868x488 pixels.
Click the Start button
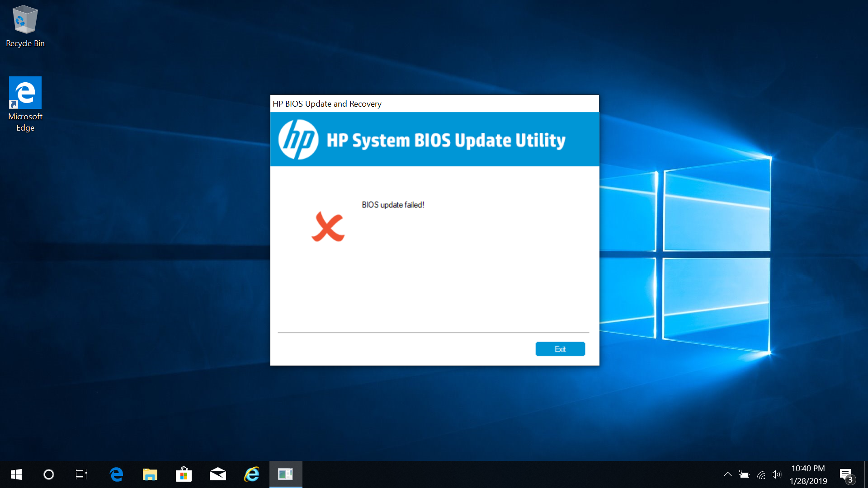click(16, 474)
